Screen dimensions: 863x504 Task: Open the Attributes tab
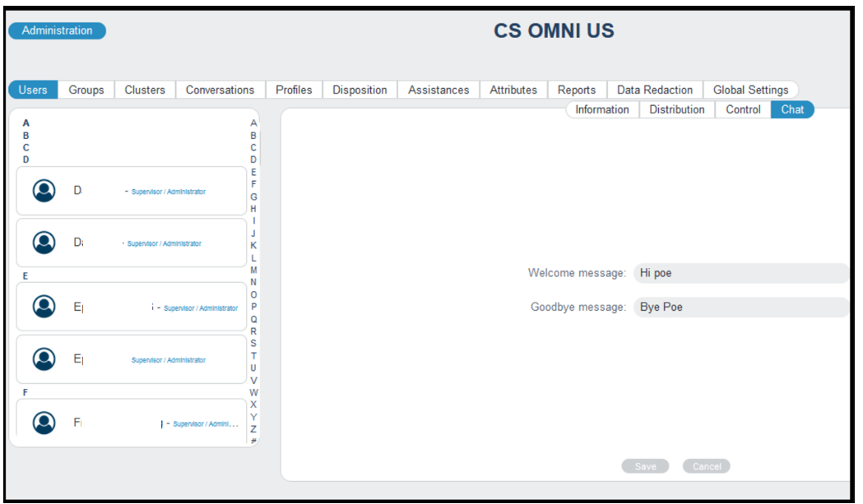[513, 90]
